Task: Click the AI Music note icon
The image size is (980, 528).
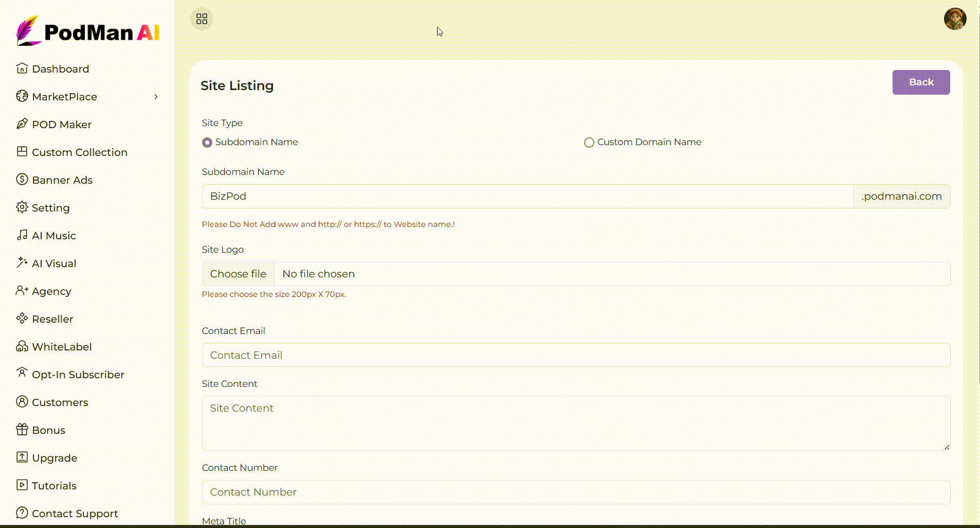Action: (x=22, y=235)
